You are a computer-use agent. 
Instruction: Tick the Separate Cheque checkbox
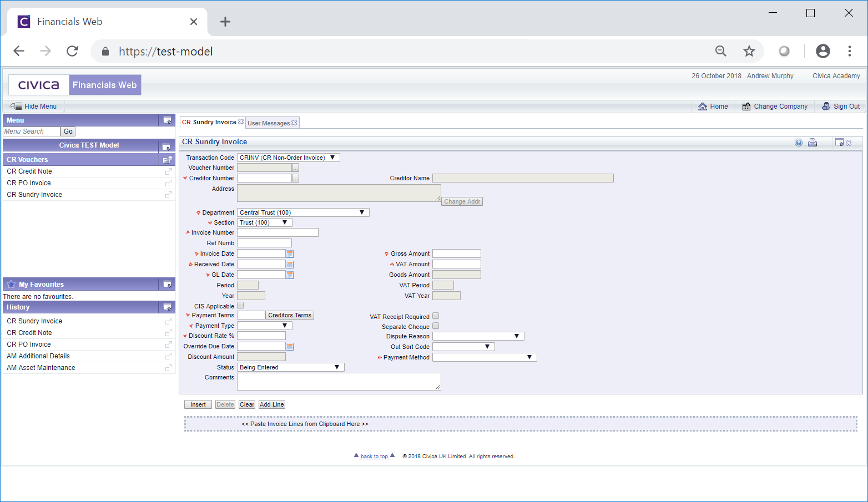tap(436, 326)
